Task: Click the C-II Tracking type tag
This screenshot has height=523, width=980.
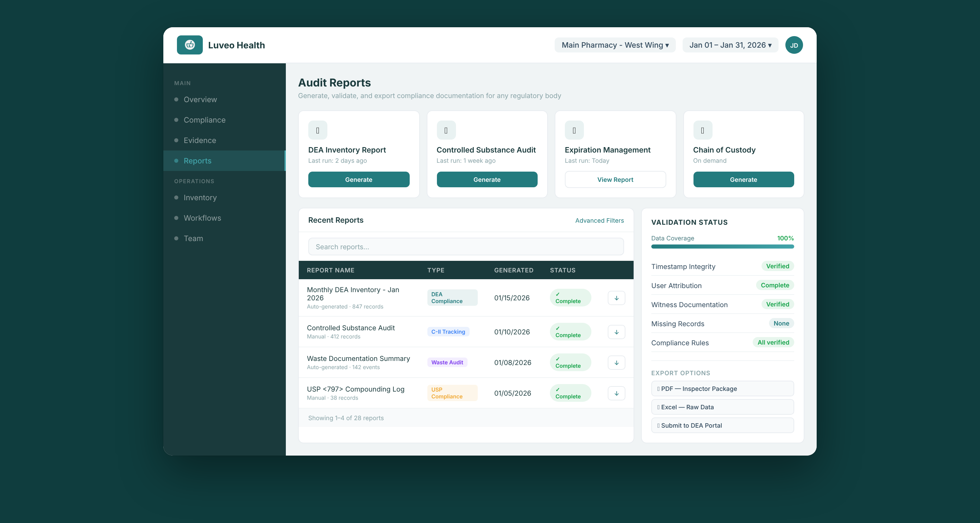Action: pos(448,332)
